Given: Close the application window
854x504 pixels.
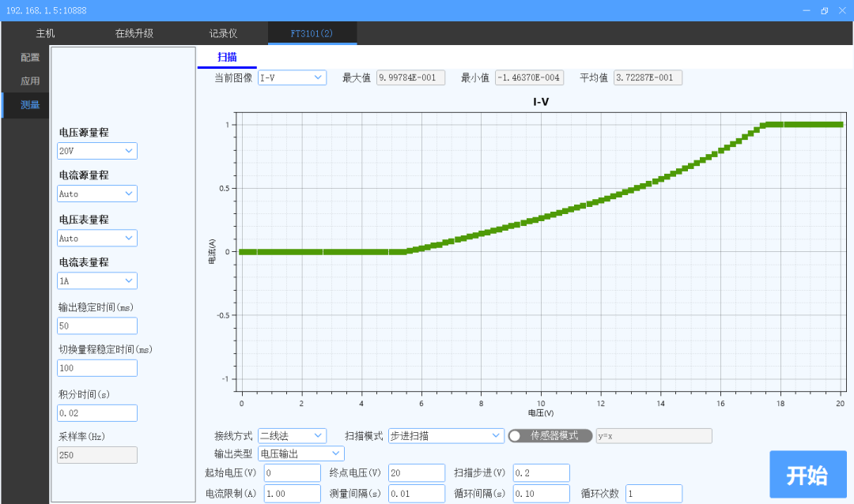Looking at the screenshot, I should tap(843, 10).
